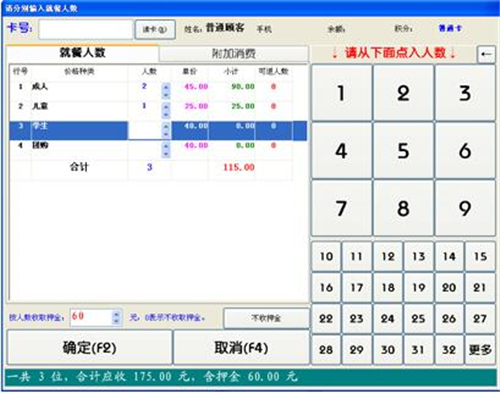Tap keypad number 25
Image resolution: width=500 pixels, height=393 pixels.
point(419,319)
